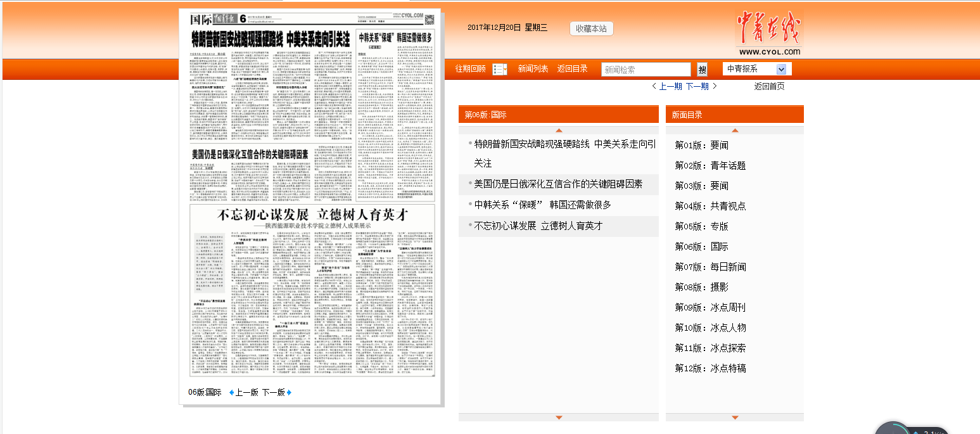Select 返回目录 in the navigation bar
This screenshot has height=434, width=980.
click(x=572, y=68)
